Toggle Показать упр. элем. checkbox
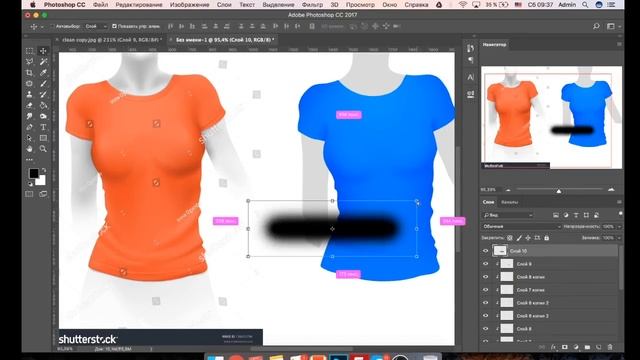640x360 pixels. 114,26
